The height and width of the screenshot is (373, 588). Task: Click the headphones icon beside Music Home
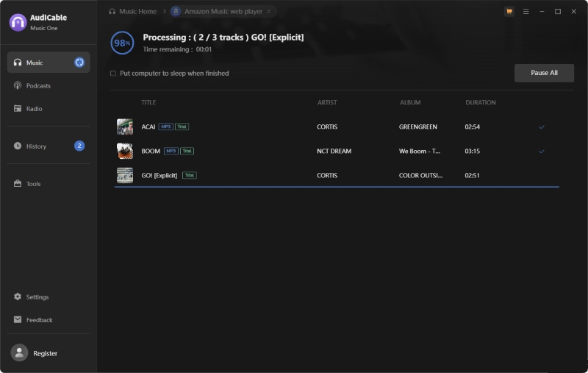tap(112, 11)
